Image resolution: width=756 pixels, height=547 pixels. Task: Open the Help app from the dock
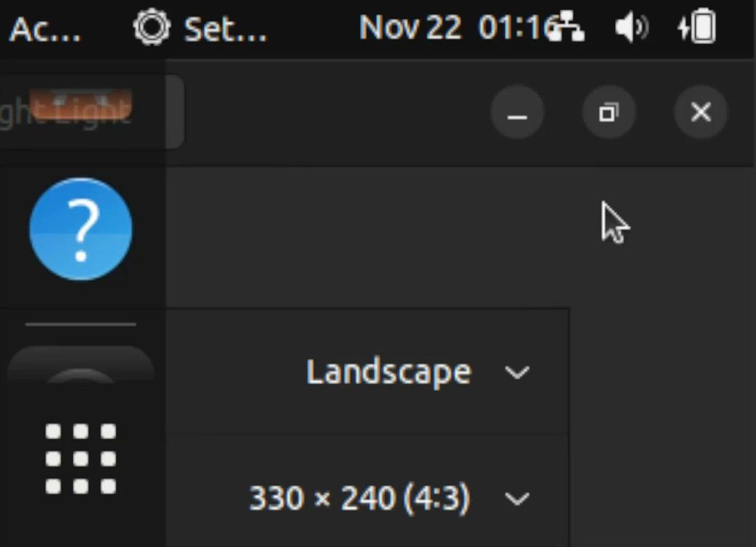click(x=81, y=229)
